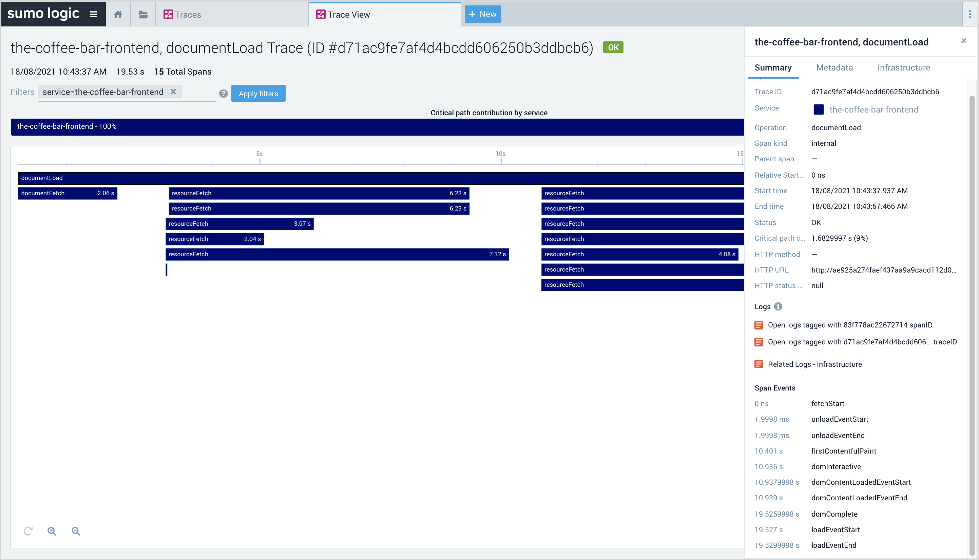Viewport: 979px width, 560px height.
Task: Open the sumo logic hamburger menu
Action: coord(94,15)
